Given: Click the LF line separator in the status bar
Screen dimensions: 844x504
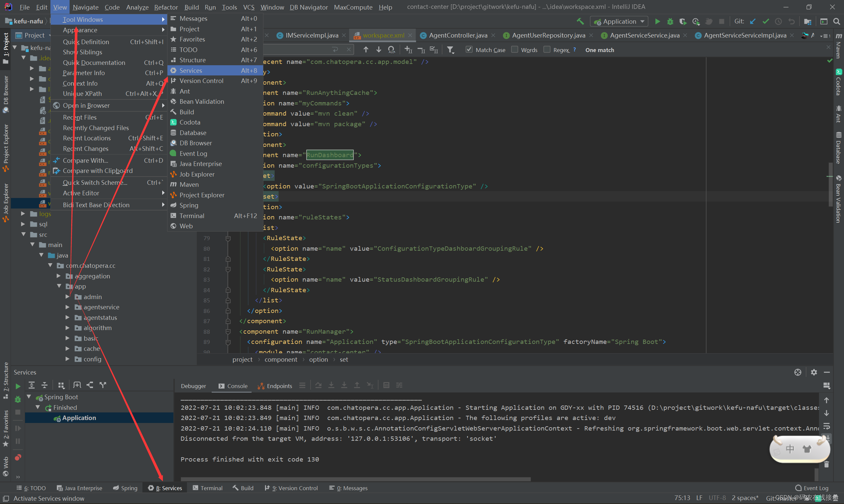Looking at the screenshot, I should (699, 498).
